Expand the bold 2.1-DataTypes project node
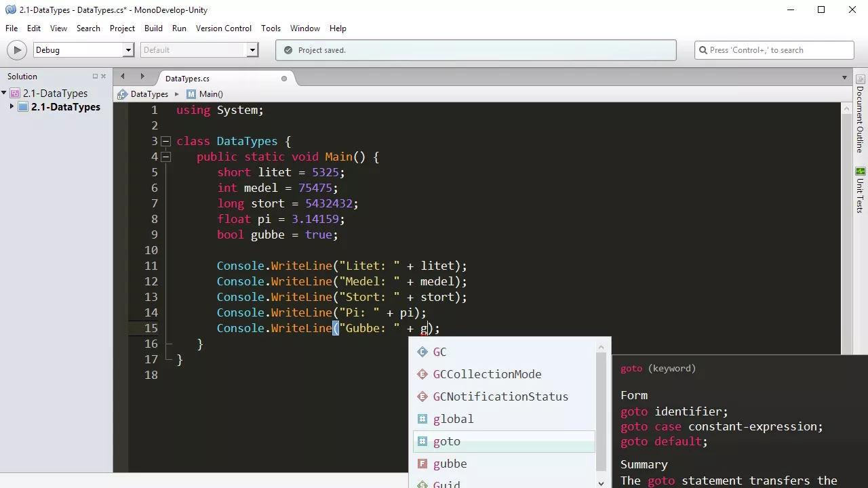 click(x=12, y=107)
